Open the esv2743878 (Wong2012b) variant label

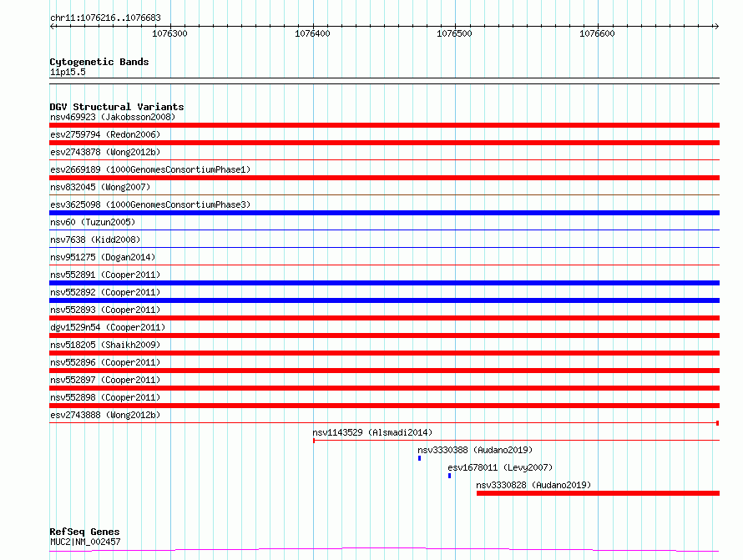tap(105, 152)
